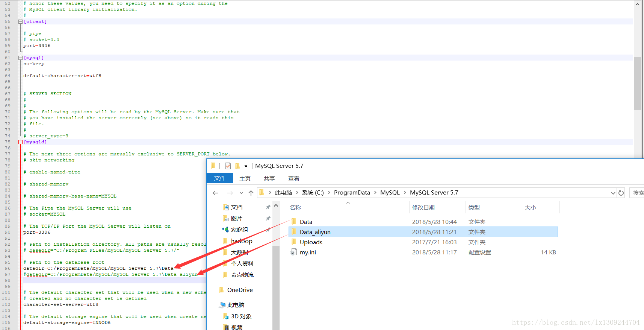The height and width of the screenshot is (330, 644).
Task: Click the properties checkmark icon in Explorer title bar
Action: (228, 166)
